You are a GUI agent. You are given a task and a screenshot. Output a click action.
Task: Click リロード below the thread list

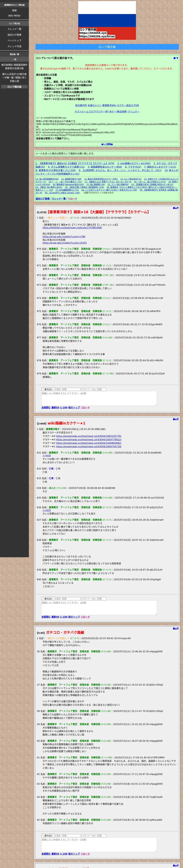[73, 198]
